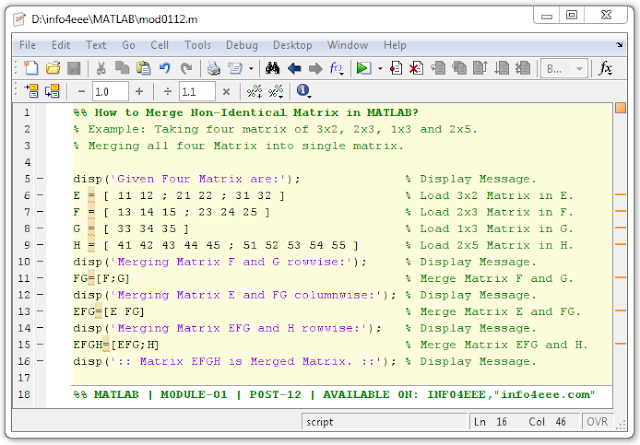Show cell mode info with the blue i icon

coord(302,90)
